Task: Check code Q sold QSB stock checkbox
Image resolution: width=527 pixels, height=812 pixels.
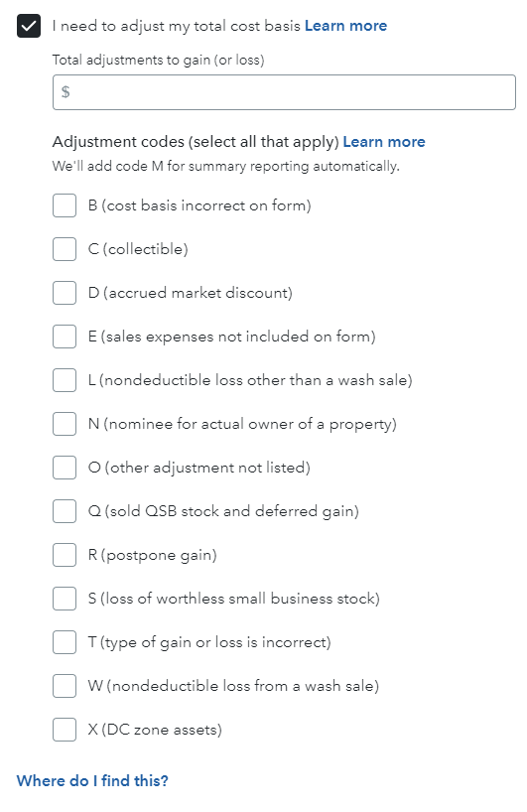Action: [65, 511]
